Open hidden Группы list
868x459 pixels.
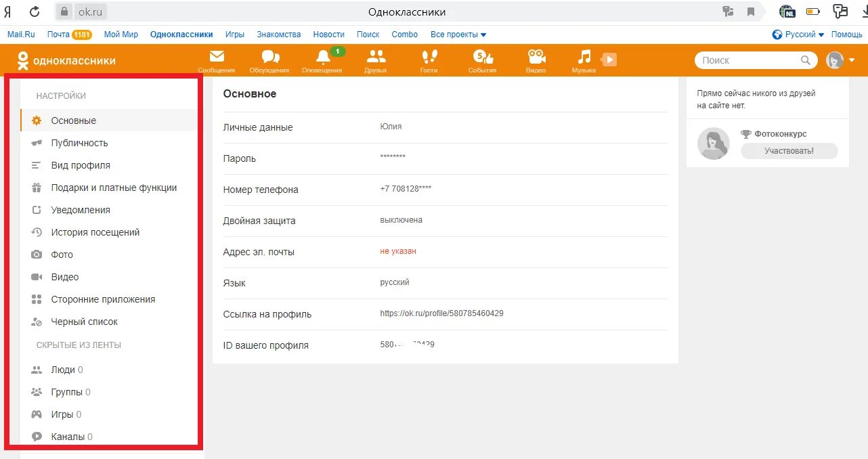pyautogui.click(x=108, y=392)
